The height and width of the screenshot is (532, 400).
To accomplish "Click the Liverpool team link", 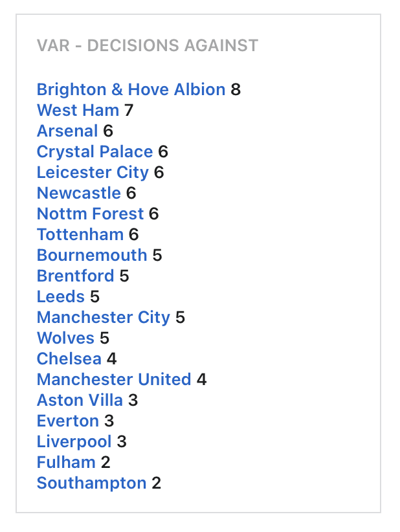I will pos(74,442).
